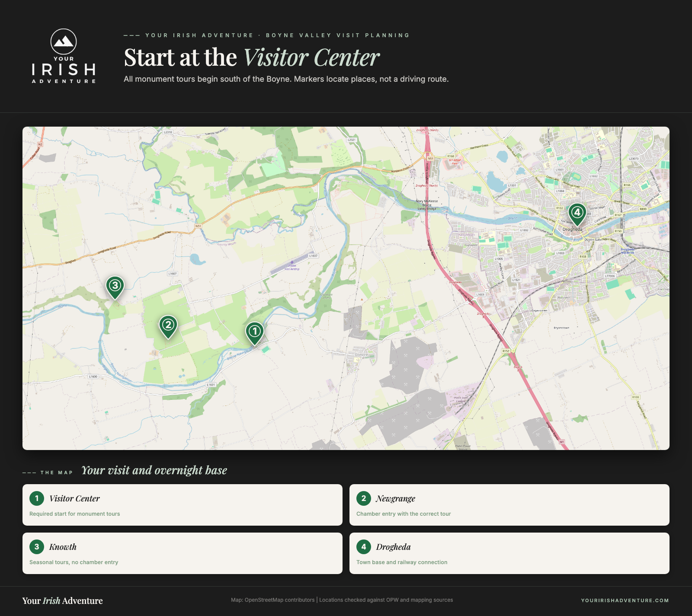Click the Your Irish Adventure footer wordmark
The width and height of the screenshot is (692, 616).
[x=63, y=600]
